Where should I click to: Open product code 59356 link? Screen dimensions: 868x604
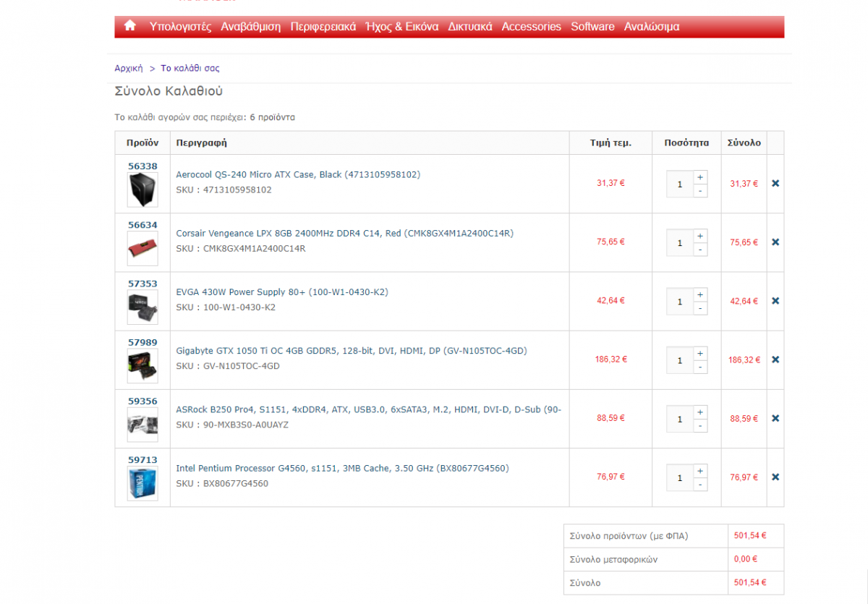tap(142, 401)
